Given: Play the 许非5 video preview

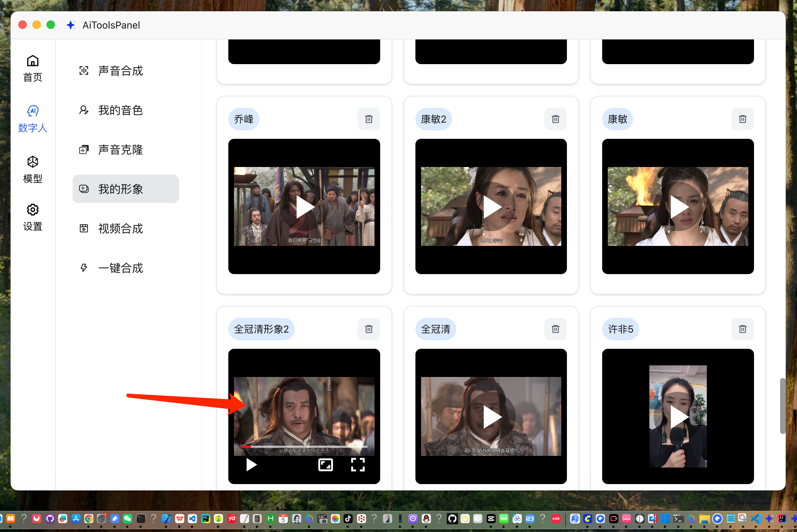Looking at the screenshot, I should [x=678, y=417].
